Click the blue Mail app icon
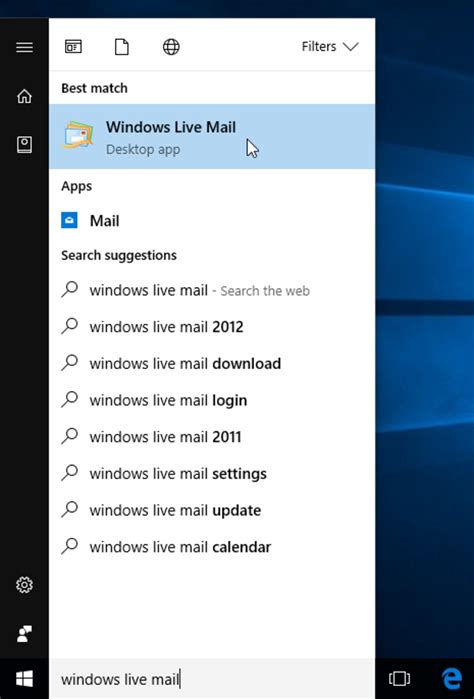Viewport: 474px width, 699px height. click(69, 220)
